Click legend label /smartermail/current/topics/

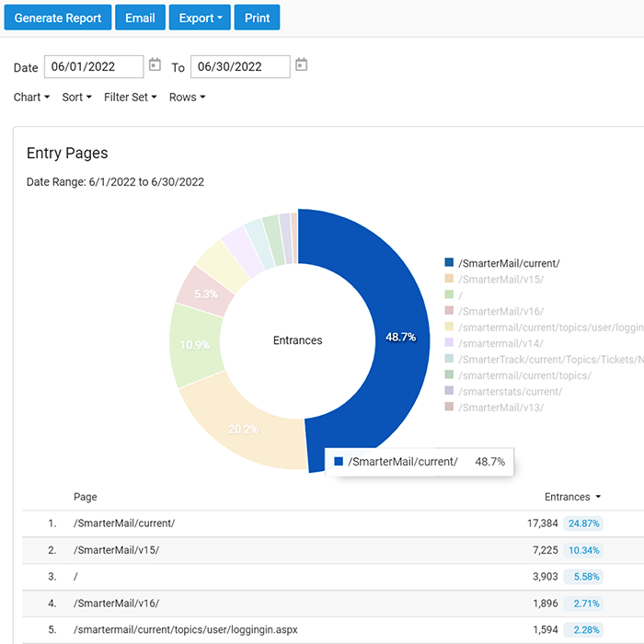pos(525,375)
